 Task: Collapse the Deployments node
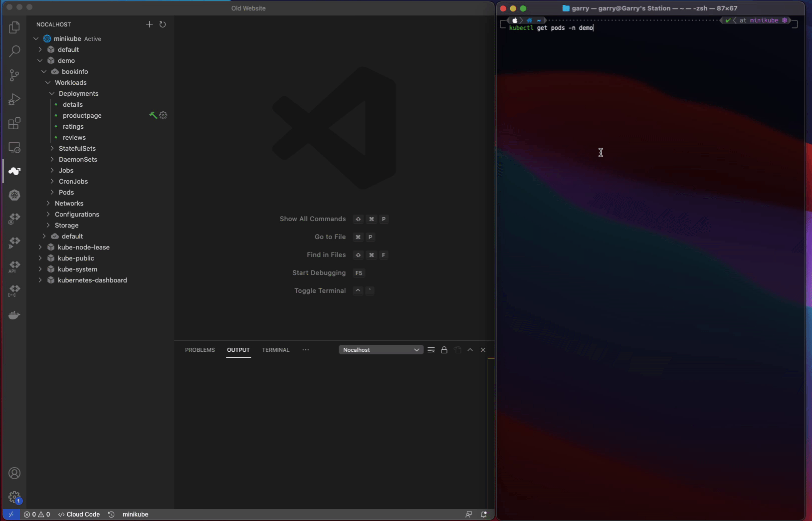[52, 93]
